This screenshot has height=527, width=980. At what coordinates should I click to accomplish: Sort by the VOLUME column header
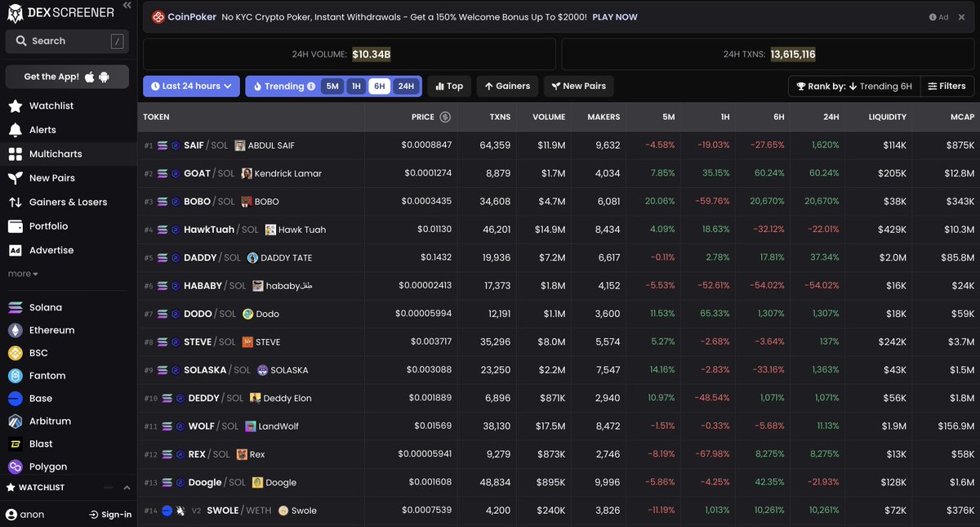click(549, 117)
